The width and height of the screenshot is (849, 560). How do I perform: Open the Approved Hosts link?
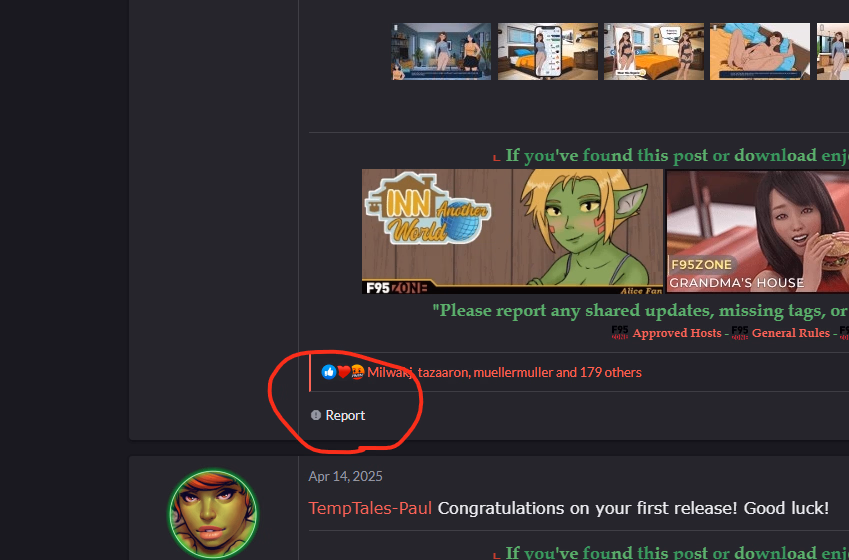(x=677, y=333)
